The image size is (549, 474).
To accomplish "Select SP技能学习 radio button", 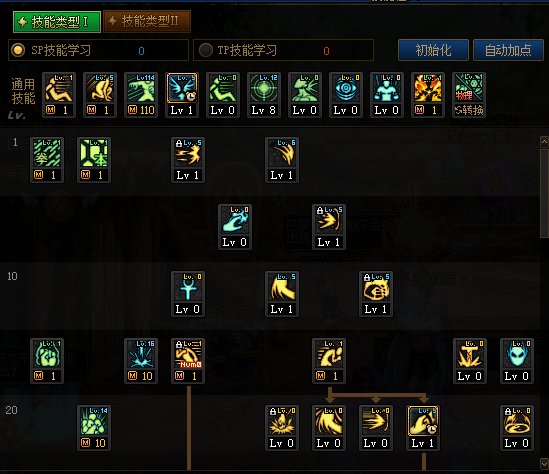I will 18,50.
